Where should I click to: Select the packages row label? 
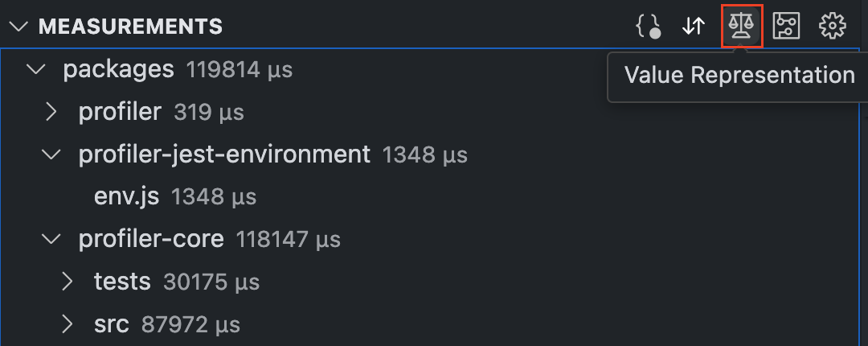118,69
